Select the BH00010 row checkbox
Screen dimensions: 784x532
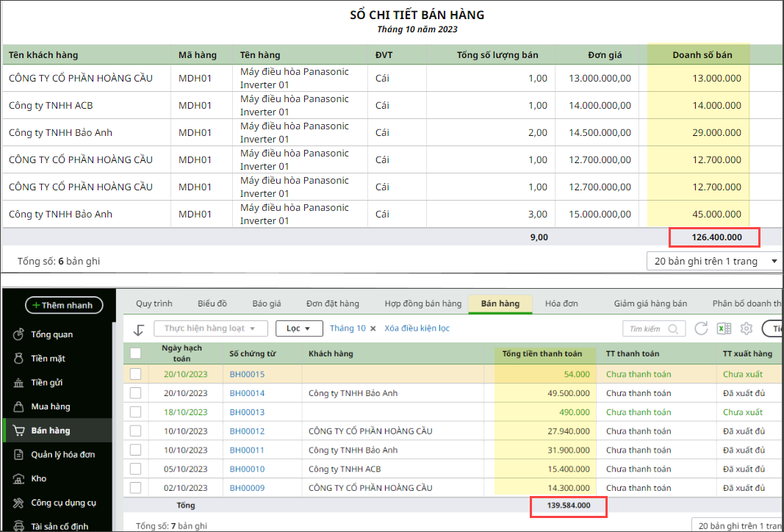coord(135,469)
